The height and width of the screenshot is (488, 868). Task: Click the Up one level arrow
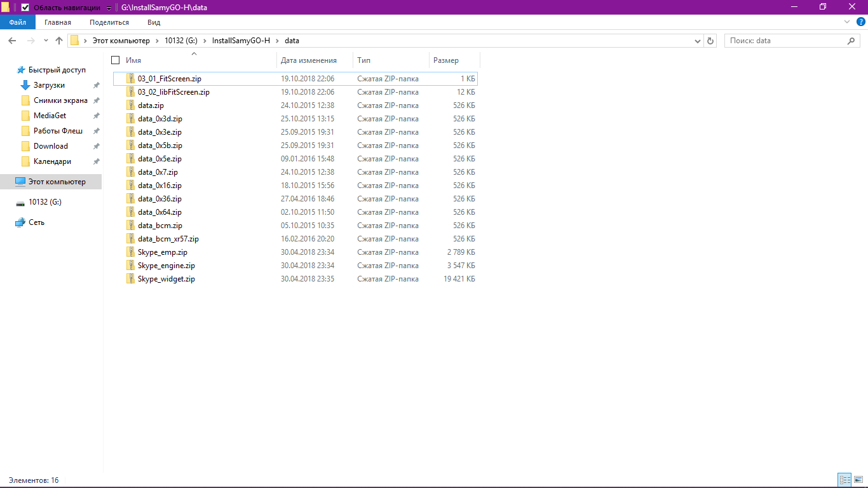59,41
